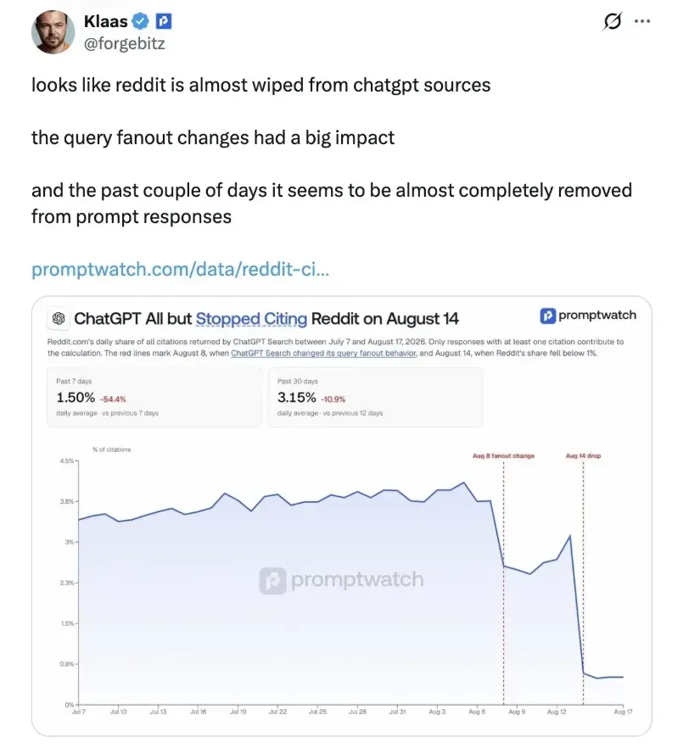This screenshot has height=748, width=700.
Task: Click the promptwatch logo top right of card
Action: point(588,315)
